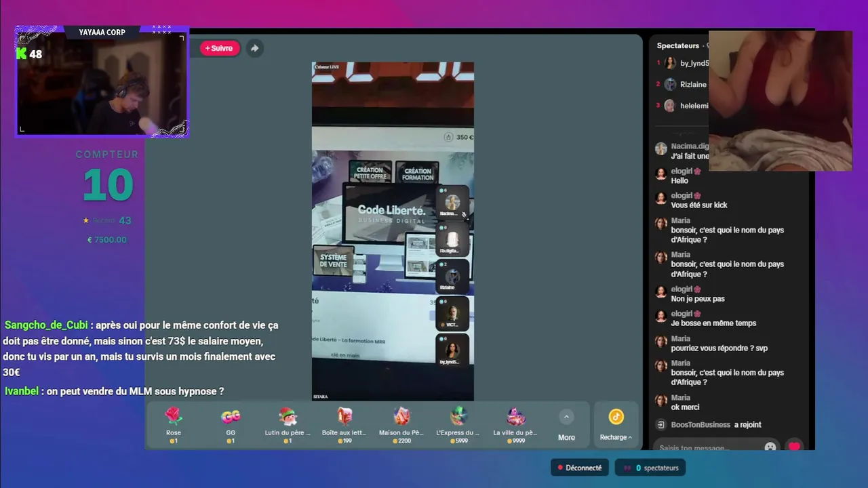The width and height of the screenshot is (868, 488).
Task: Click the share arrow icon beside Suivre
Action: point(254,48)
